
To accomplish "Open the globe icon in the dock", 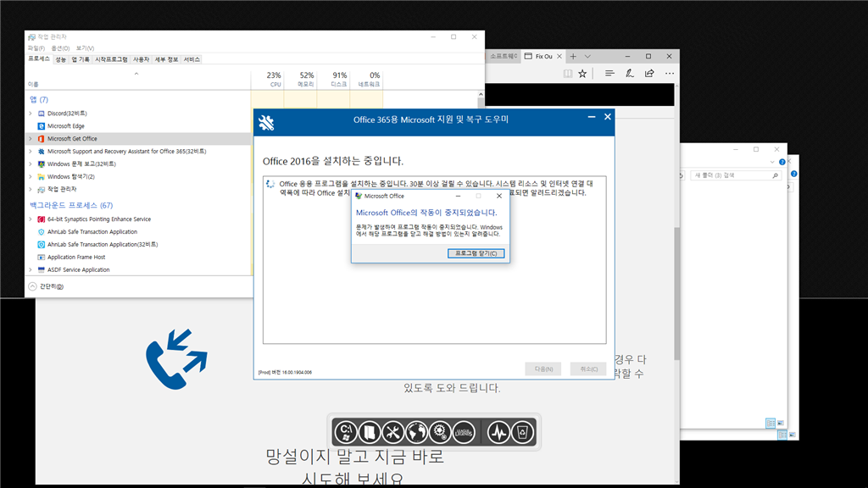I will 416,432.
